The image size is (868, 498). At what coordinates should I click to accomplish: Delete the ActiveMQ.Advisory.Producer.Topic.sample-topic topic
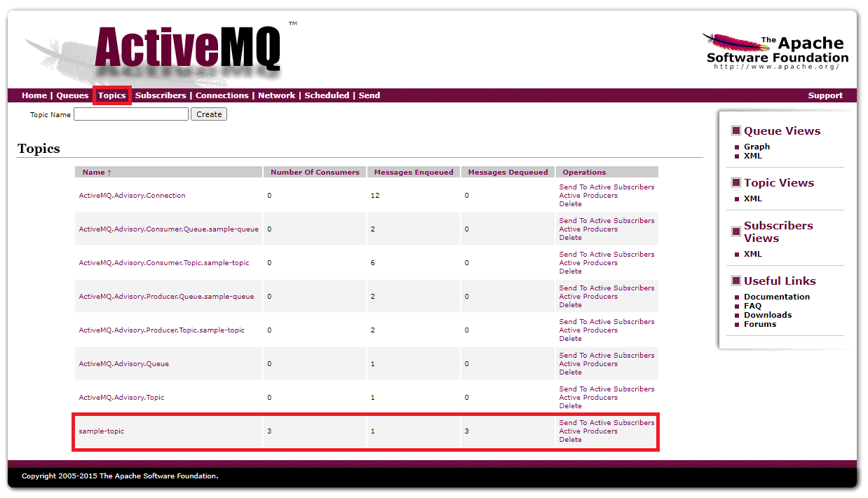click(x=570, y=339)
